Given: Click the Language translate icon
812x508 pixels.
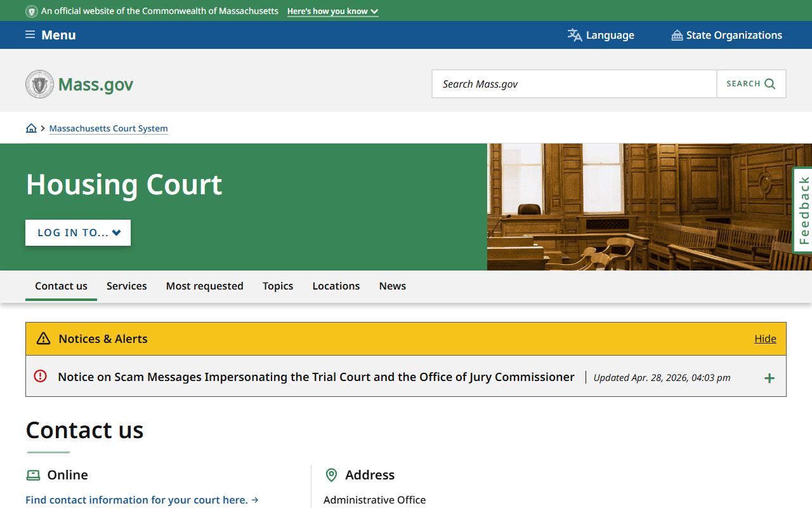Looking at the screenshot, I should 575,35.
